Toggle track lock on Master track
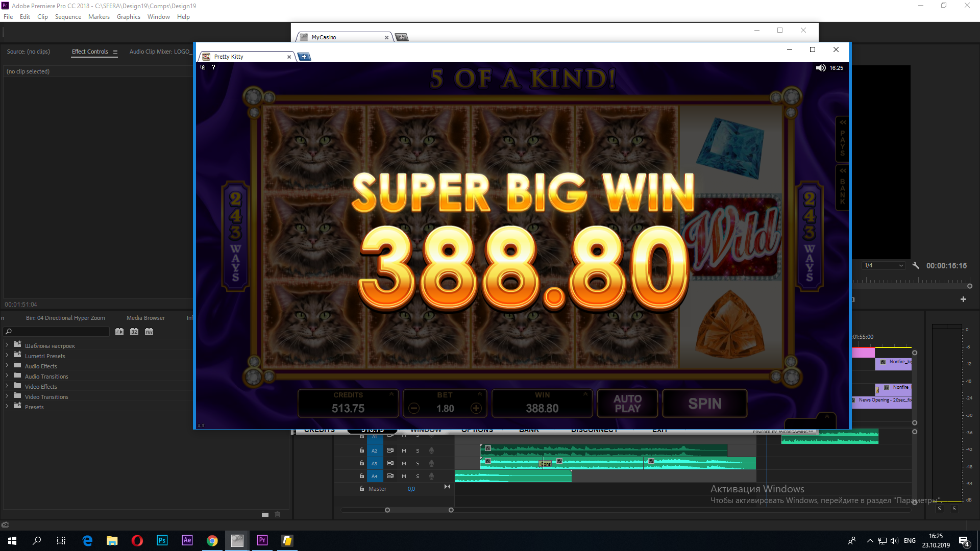 click(x=361, y=489)
